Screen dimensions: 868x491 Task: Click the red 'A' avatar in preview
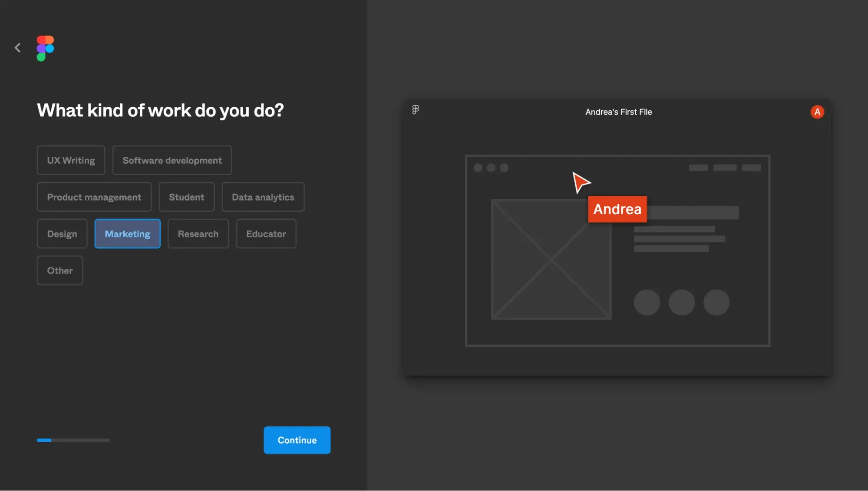[x=817, y=112]
